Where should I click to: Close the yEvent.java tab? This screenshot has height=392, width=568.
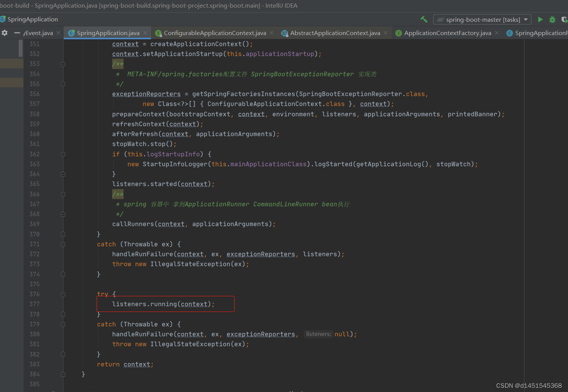click(58, 33)
